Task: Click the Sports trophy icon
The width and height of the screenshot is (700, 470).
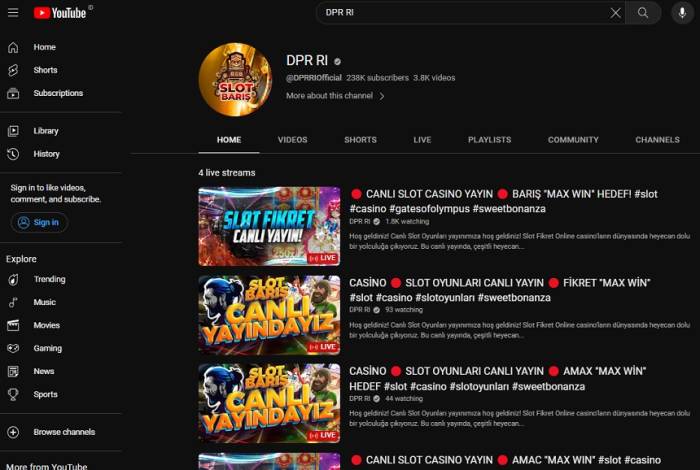Action: (13, 395)
